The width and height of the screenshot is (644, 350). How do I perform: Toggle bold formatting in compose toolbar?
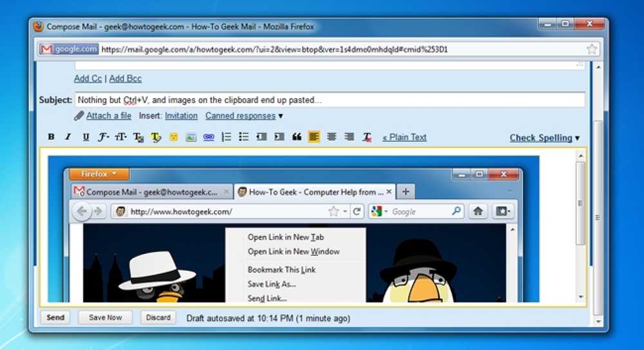coord(51,137)
